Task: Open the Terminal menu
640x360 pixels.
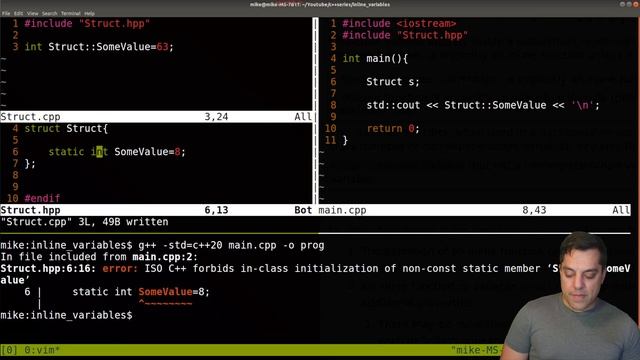Action: (71, 13)
